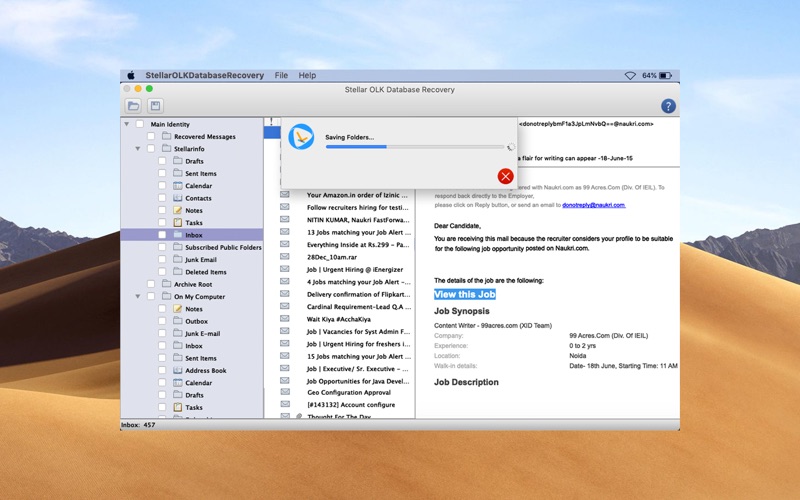800x500 pixels.
Task: Click the Save floppy disk toolbar icon
Action: [x=155, y=106]
